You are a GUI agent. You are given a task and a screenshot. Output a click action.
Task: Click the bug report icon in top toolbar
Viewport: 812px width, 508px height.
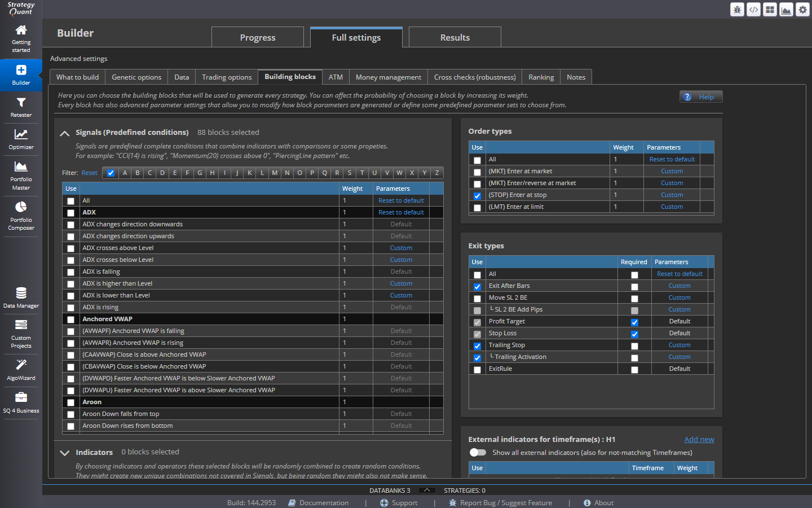click(x=737, y=10)
